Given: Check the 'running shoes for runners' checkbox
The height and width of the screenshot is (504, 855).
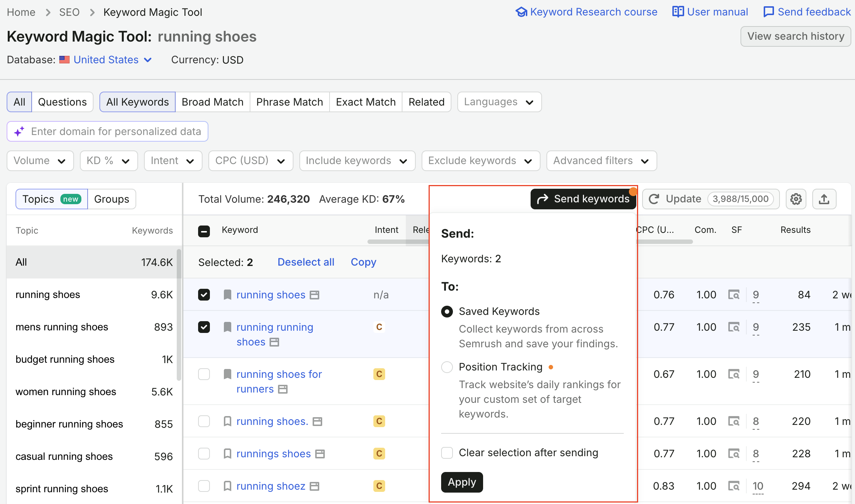Looking at the screenshot, I should tap(204, 374).
